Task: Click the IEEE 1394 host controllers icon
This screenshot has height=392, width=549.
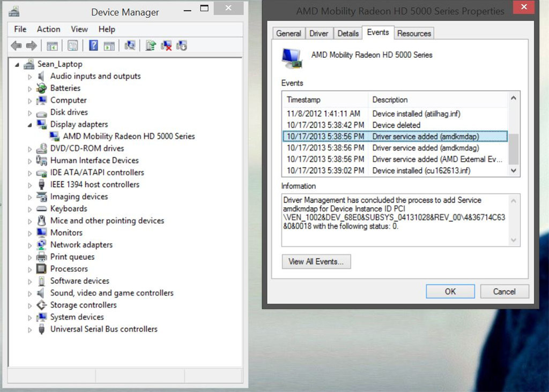Action: 41,184
